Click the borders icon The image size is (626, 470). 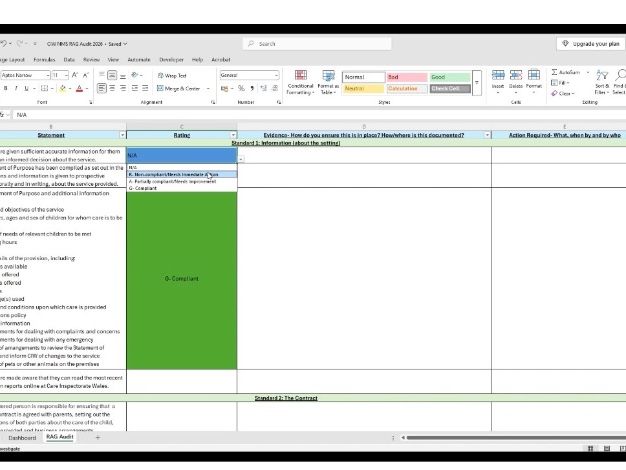[x=44, y=88]
